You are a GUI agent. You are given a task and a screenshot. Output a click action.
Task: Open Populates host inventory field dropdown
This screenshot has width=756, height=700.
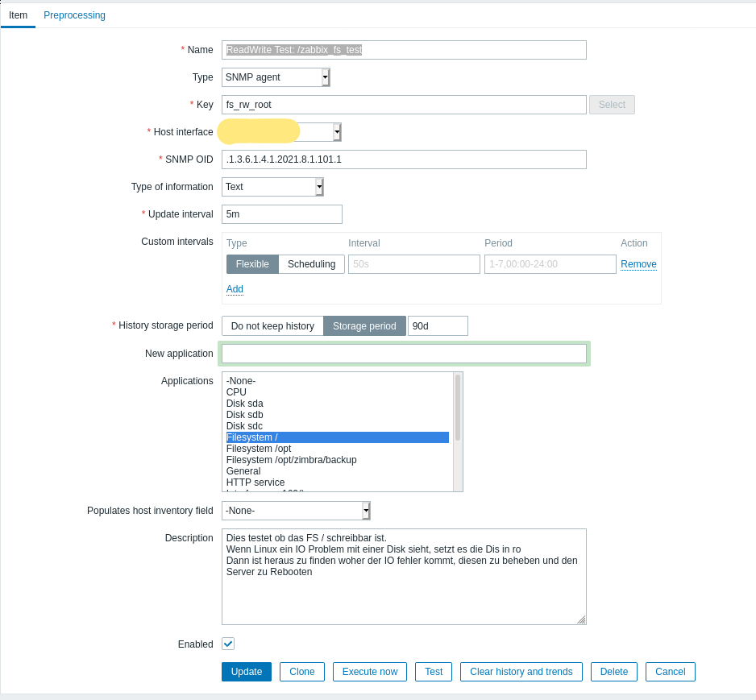tap(296, 511)
